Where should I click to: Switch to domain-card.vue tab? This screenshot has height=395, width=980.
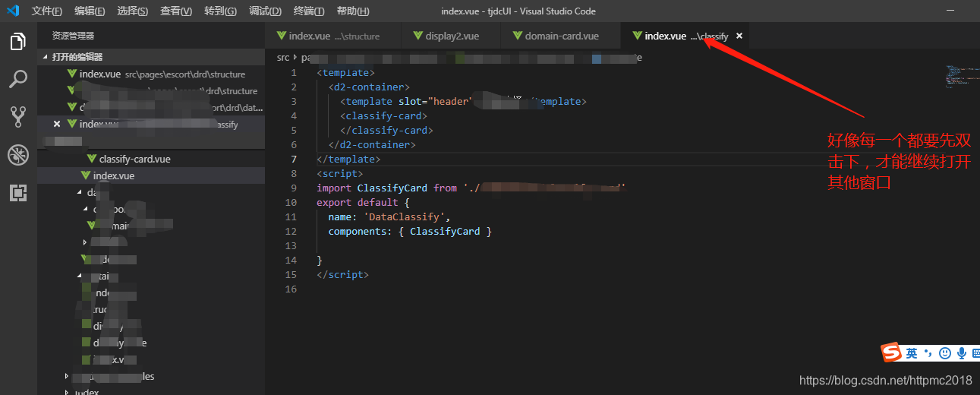pyautogui.click(x=561, y=36)
